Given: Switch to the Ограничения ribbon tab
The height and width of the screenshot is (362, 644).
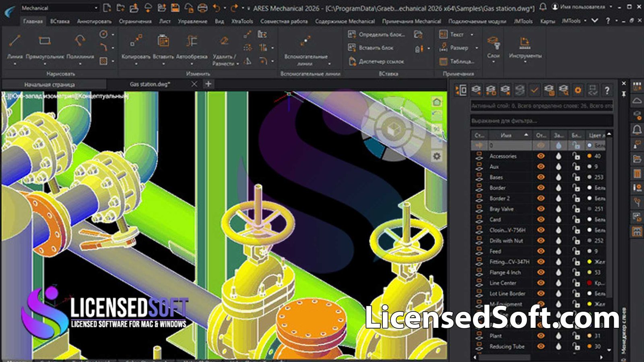Looking at the screenshot, I should 135,21.
